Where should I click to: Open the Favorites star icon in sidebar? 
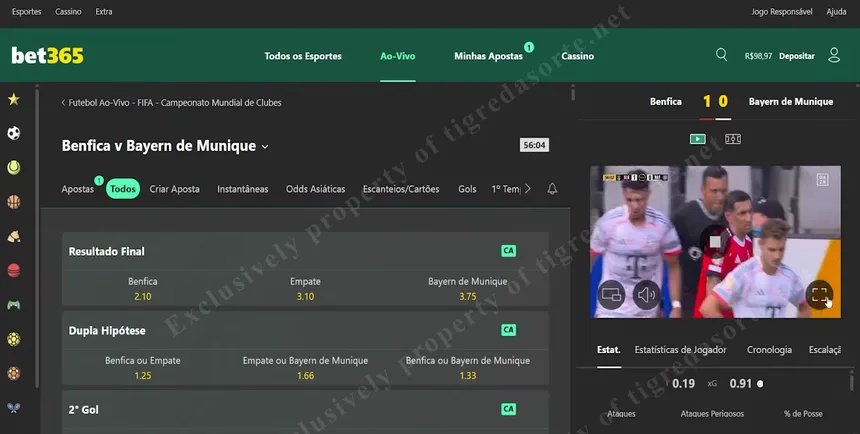(x=14, y=99)
